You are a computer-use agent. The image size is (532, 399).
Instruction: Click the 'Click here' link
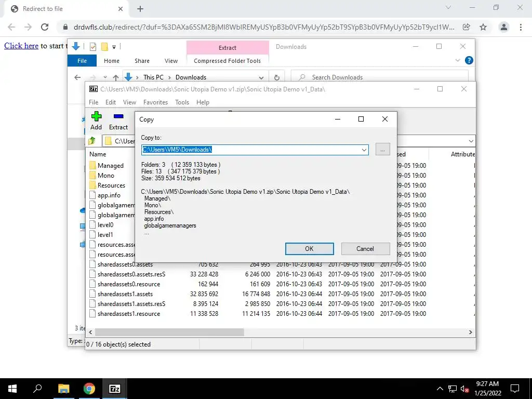(x=21, y=46)
